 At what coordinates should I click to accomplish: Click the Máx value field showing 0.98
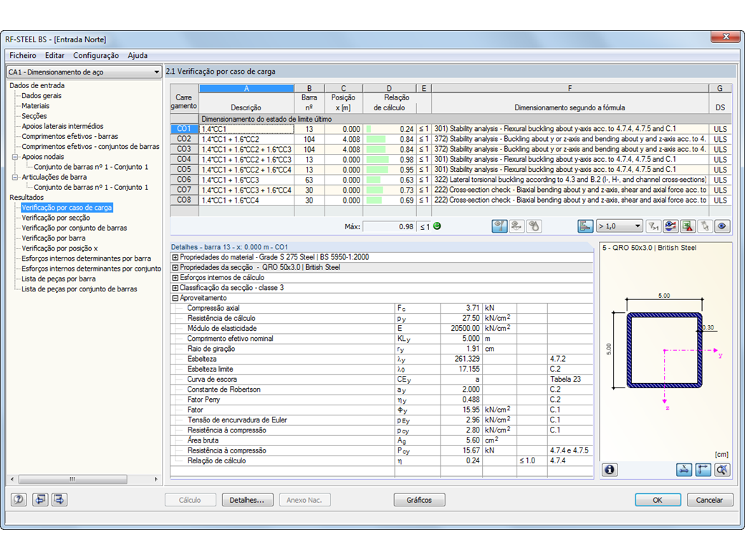pos(389,226)
